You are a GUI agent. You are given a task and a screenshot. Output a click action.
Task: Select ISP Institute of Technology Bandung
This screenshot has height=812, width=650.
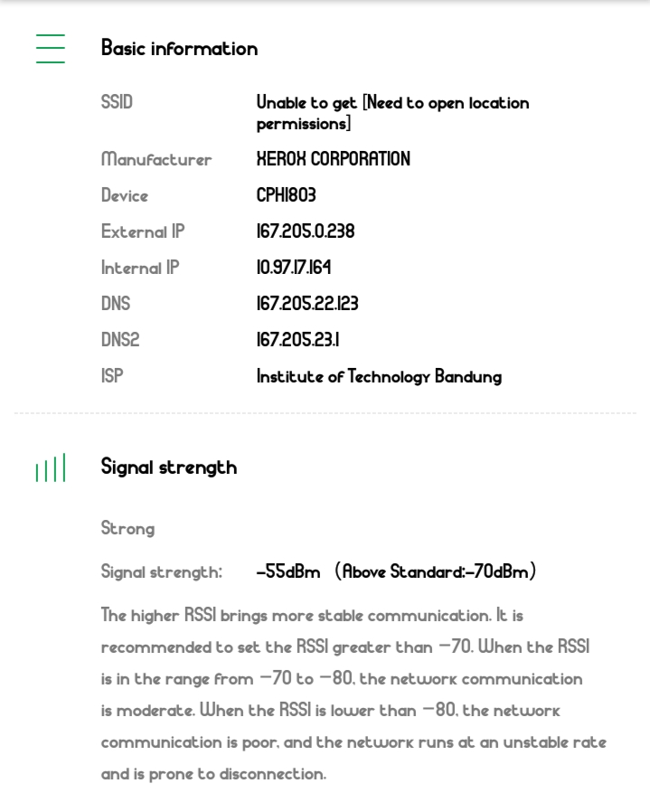click(x=379, y=376)
